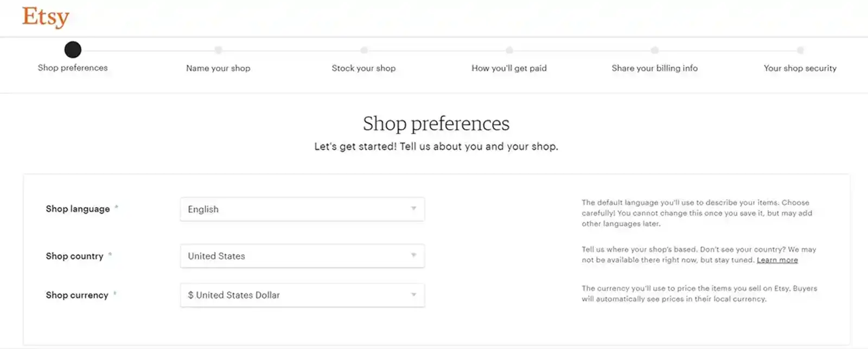Click the Name your shop progress dot

click(218, 50)
